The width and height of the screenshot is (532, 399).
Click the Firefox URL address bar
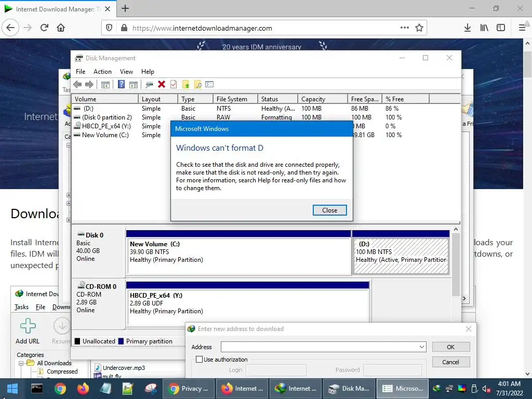[x=263, y=28]
